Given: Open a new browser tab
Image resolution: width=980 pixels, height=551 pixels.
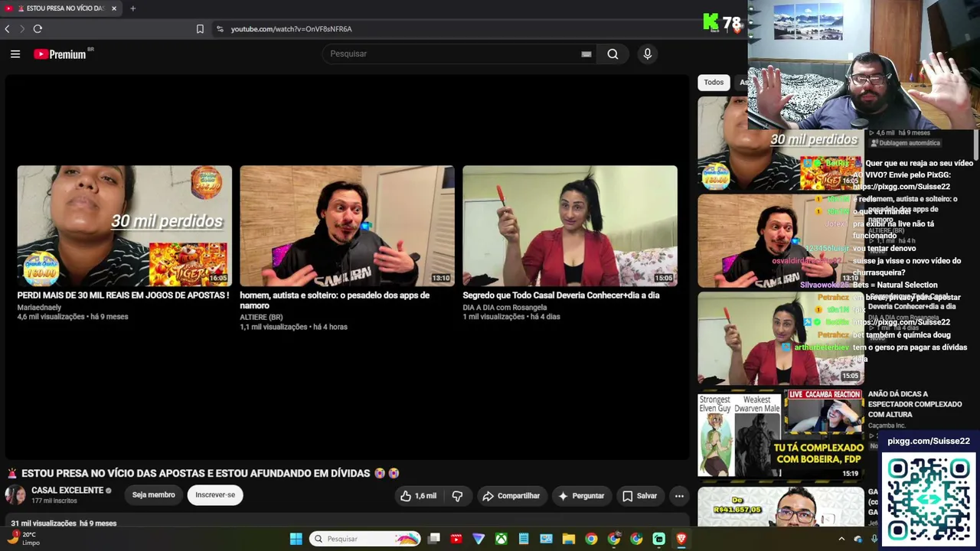Looking at the screenshot, I should click(x=132, y=8).
